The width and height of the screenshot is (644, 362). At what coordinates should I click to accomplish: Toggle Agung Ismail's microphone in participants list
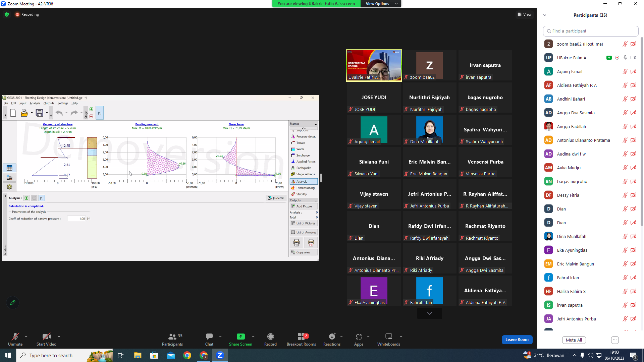pyautogui.click(x=625, y=71)
